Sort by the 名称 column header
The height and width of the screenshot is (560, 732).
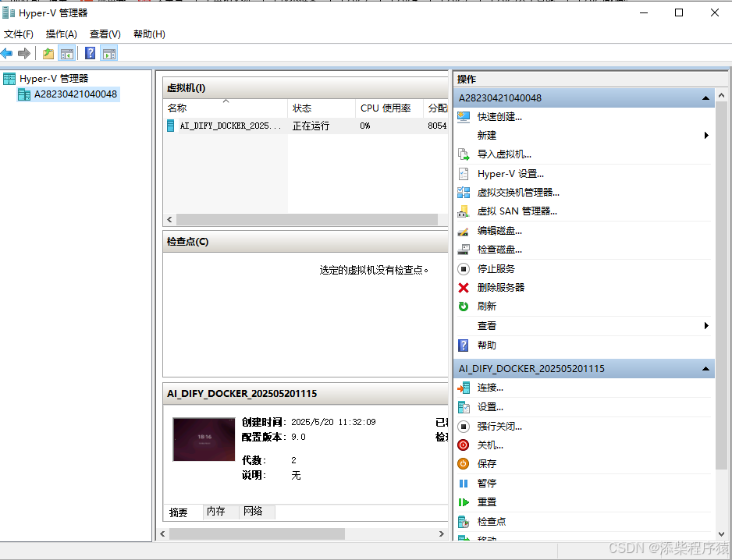pos(225,108)
